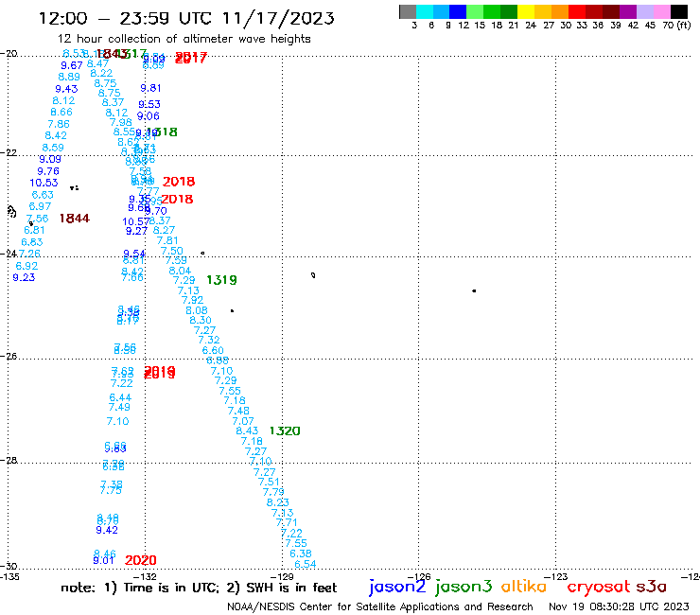
Task: Click the wave height value '8.30'
Action: click(x=201, y=320)
